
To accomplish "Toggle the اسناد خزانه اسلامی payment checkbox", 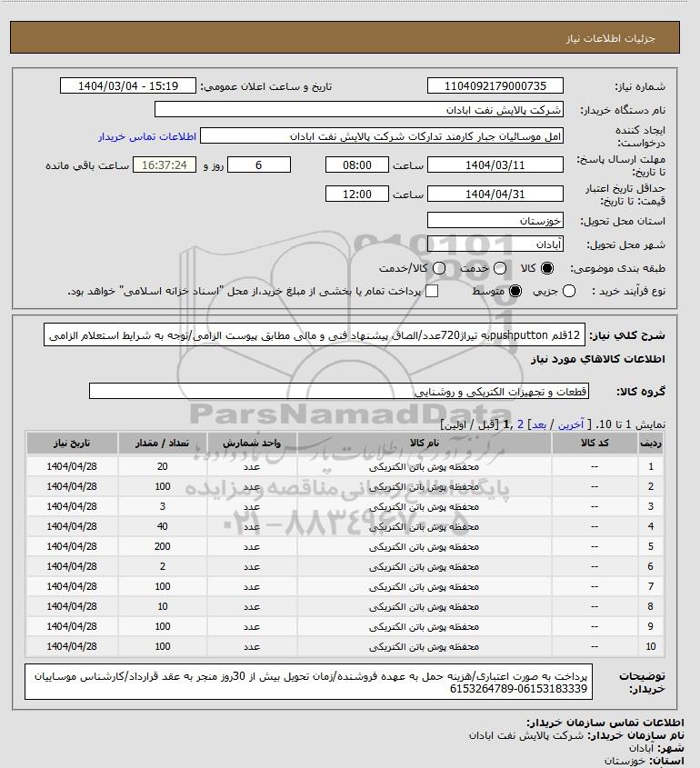I will tap(432, 291).
